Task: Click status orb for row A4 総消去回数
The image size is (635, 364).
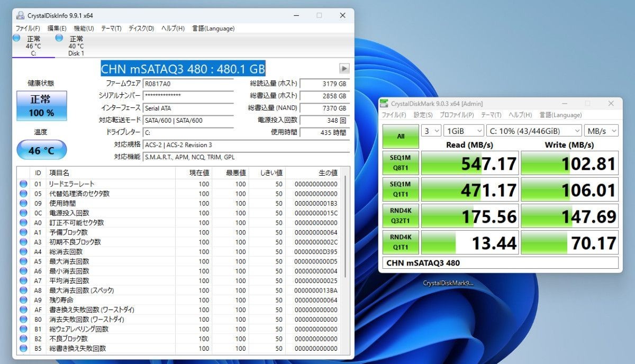Action: 23,252
